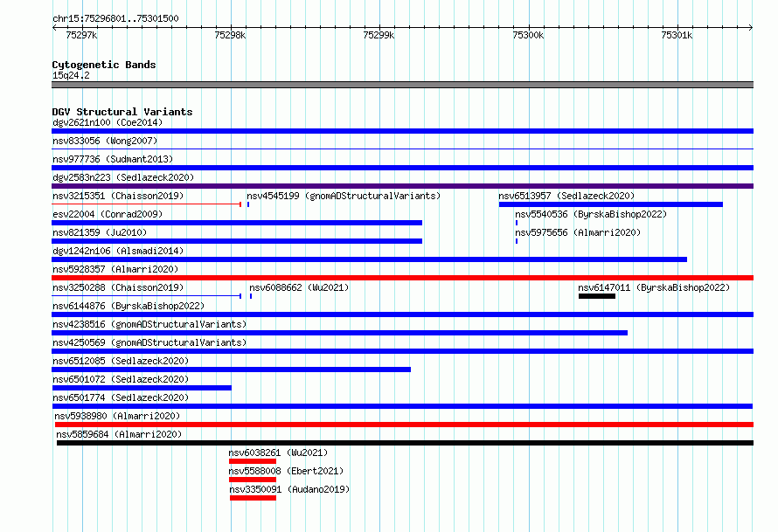
Task: Click the nsv5975656 (Almarri2020) label
Action: [578, 232]
